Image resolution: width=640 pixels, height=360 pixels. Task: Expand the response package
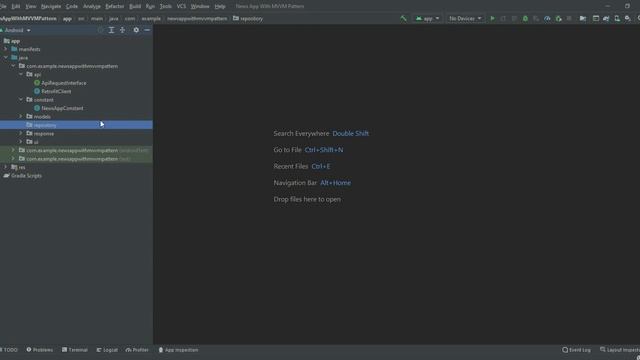click(x=21, y=133)
